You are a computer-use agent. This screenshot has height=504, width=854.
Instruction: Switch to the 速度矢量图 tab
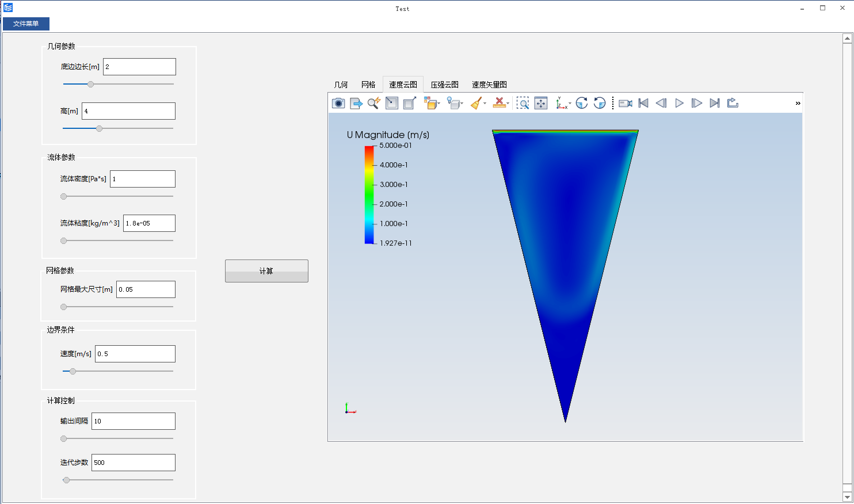(x=489, y=85)
